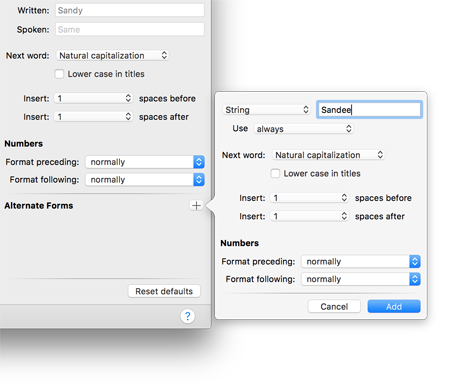This screenshot has height=390, width=450.
Task: Click the text field containing Sandee
Action: pos(369,110)
